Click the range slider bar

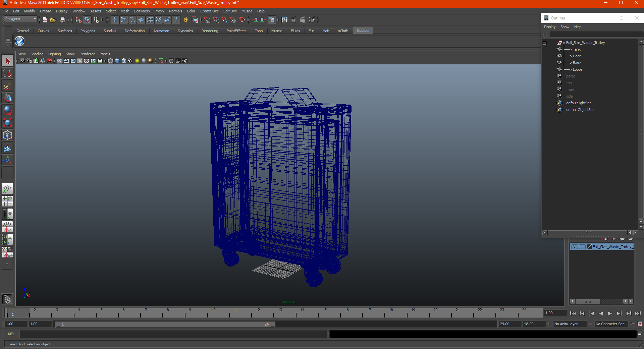(x=165, y=324)
